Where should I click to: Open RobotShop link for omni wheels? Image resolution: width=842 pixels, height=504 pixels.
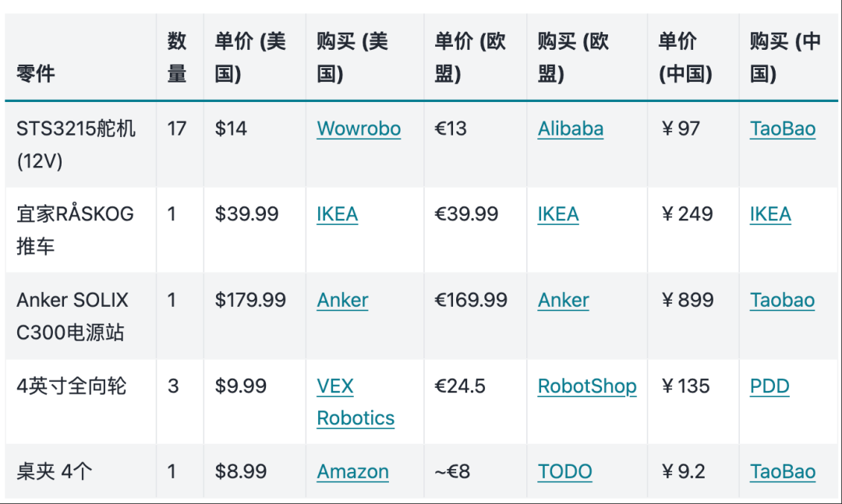(587, 386)
